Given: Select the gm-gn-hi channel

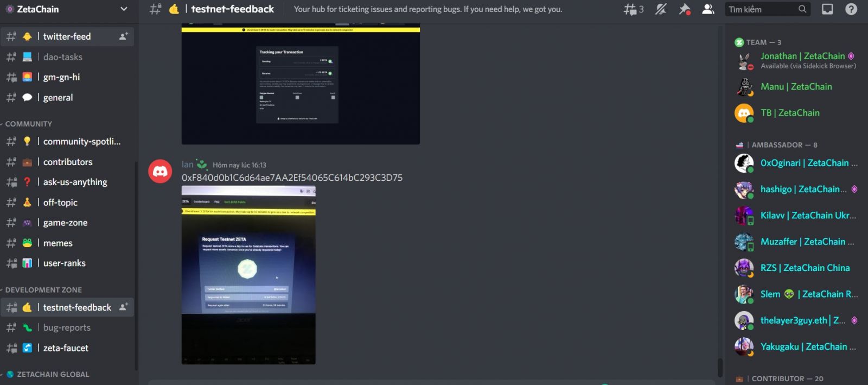Looking at the screenshot, I should [x=67, y=77].
